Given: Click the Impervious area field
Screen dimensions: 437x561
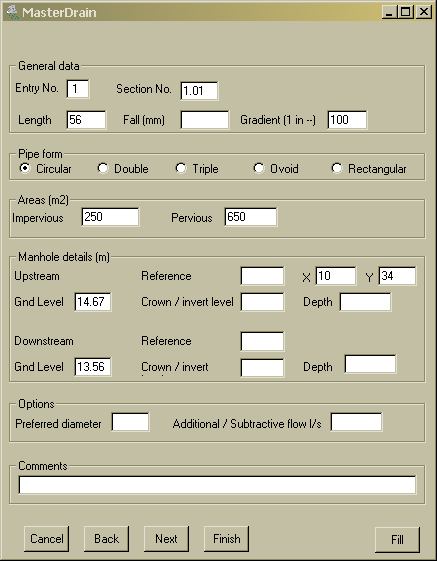Looking at the screenshot, I should click(110, 217).
